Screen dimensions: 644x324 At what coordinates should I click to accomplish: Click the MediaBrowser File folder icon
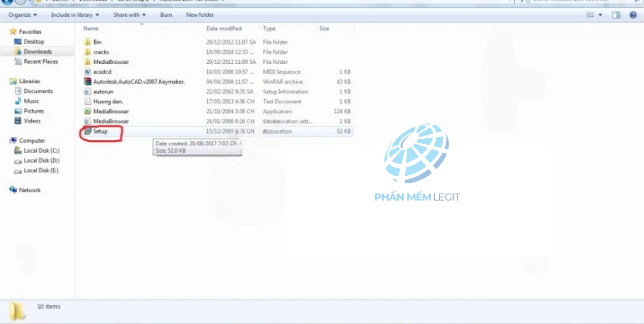[x=87, y=62]
